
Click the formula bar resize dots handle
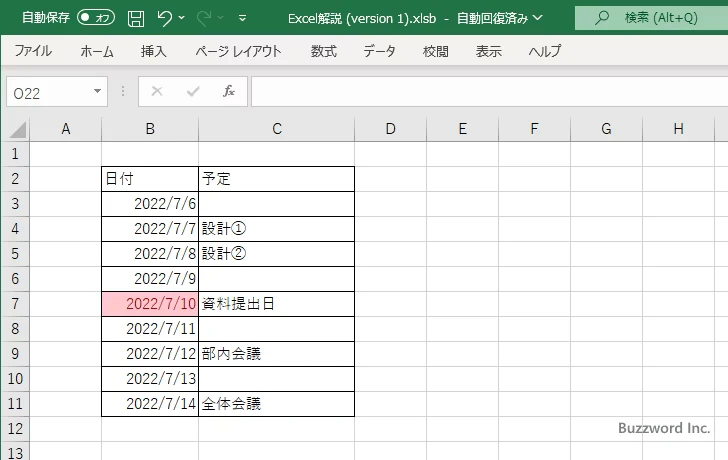pos(123,91)
